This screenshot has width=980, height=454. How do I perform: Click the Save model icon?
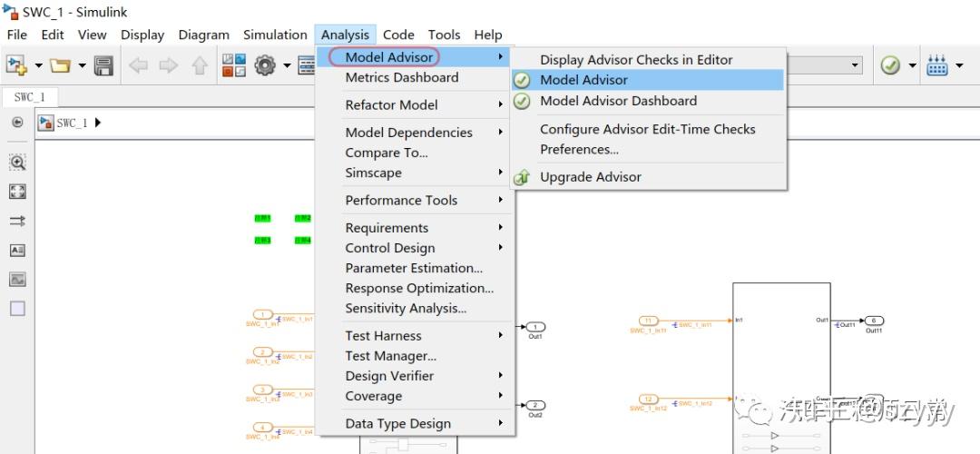coord(103,65)
